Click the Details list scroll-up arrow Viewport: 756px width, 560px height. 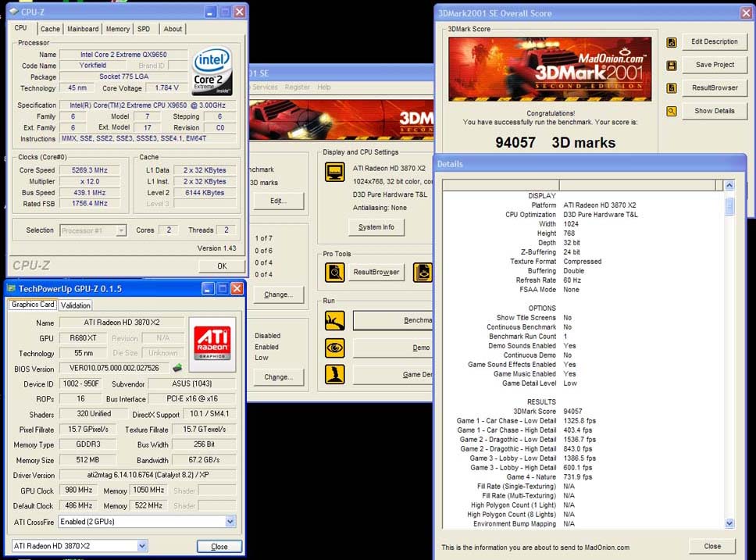point(729,185)
